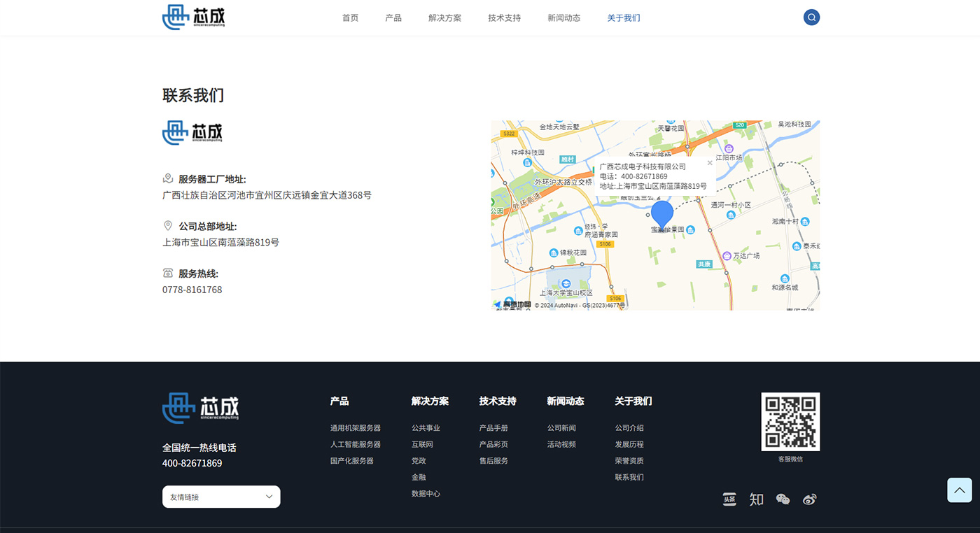Viewport: 980px width, 533px height.
Task: Click the phone icon beside 服务热线
Action: pyautogui.click(x=167, y=272)
